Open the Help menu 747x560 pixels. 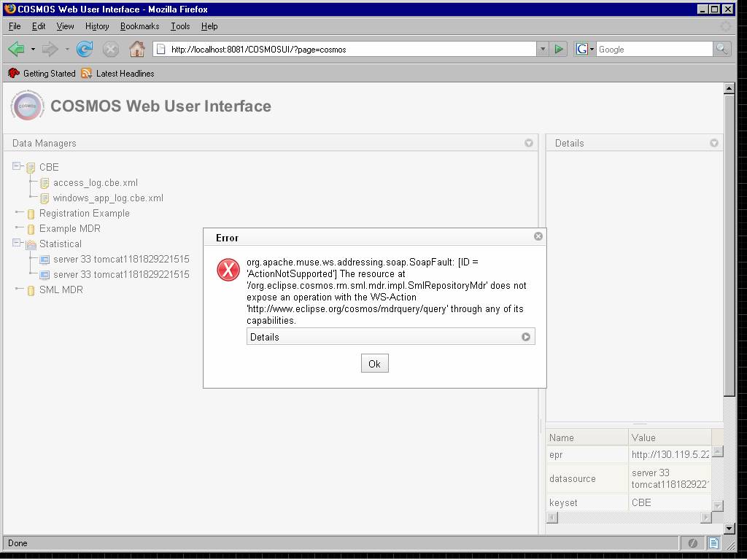pos(209,26)
